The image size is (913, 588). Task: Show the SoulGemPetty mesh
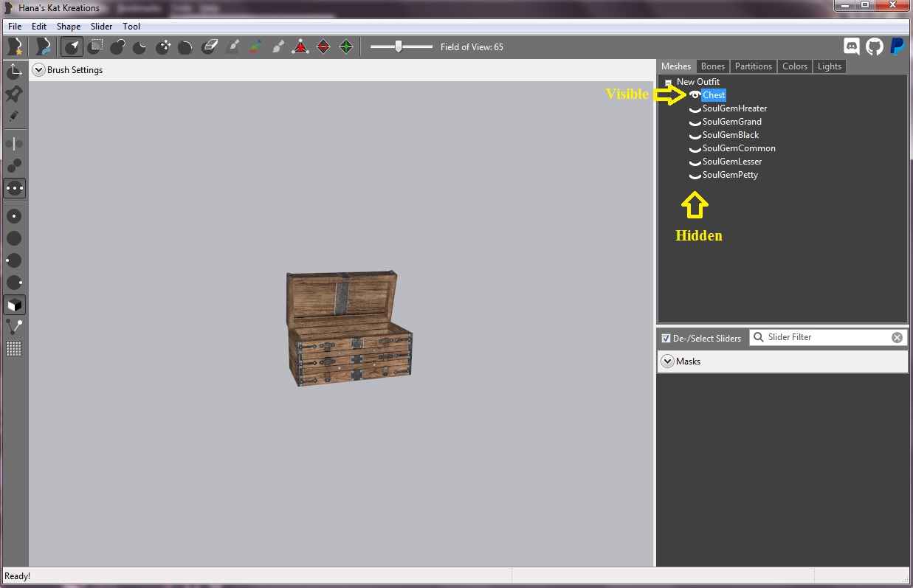(695, 176)
